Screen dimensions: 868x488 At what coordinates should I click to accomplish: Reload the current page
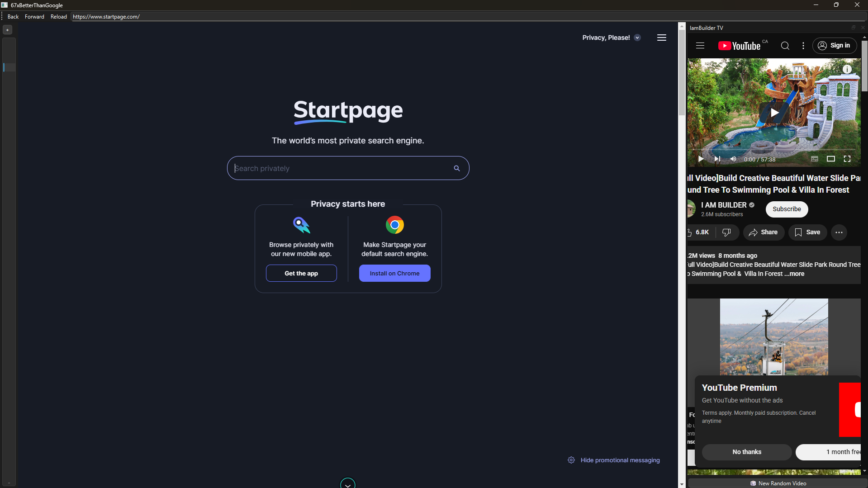coord(59,17)
